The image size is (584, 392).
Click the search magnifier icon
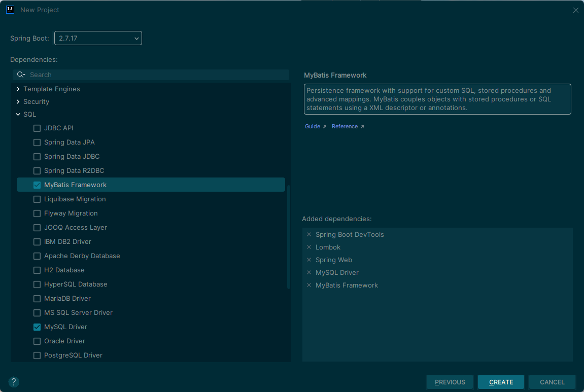pos(21,75)
